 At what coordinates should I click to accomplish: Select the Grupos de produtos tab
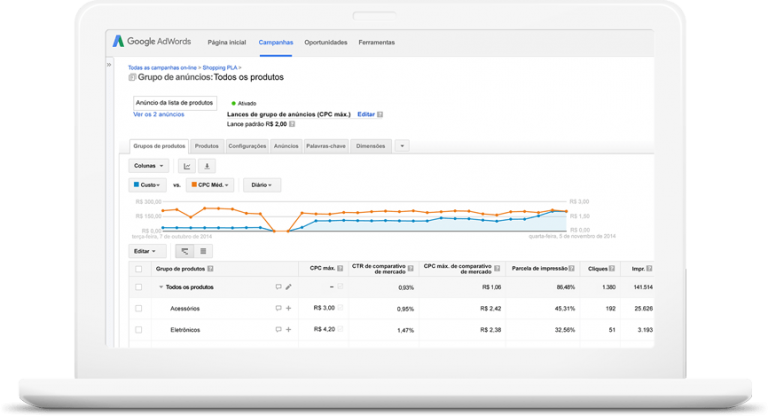[x=159, y=146]
